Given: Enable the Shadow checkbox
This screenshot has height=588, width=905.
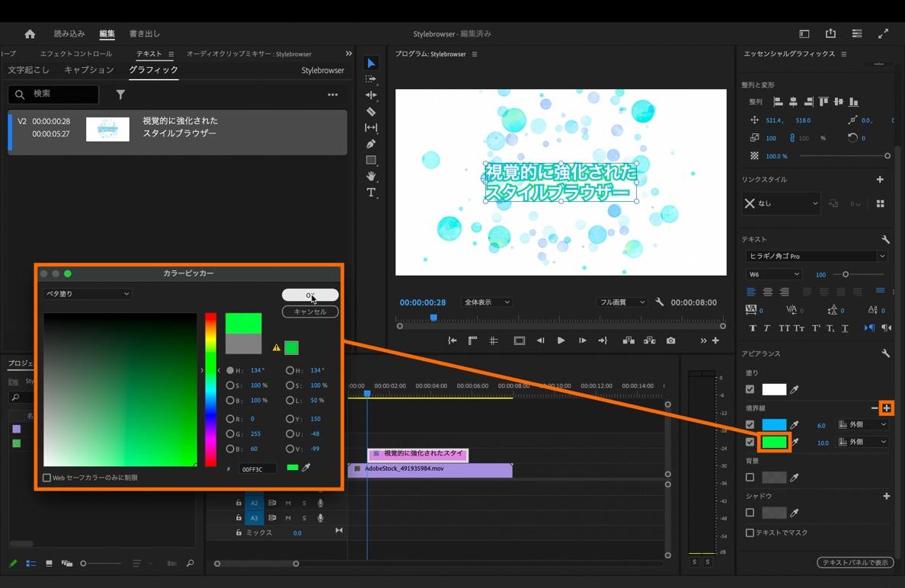Looking at the screenshot, I should pos(750,513).
